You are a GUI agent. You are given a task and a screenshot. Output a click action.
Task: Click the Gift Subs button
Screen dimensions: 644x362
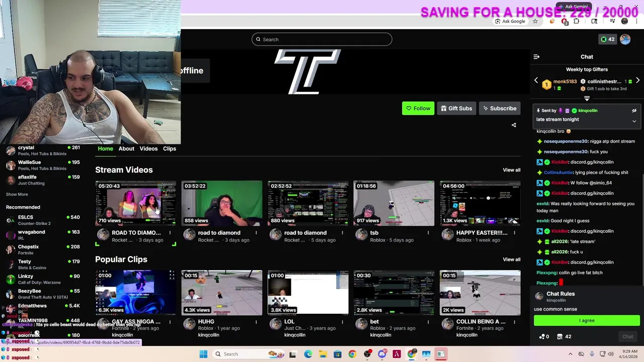(x=456, y=108)
